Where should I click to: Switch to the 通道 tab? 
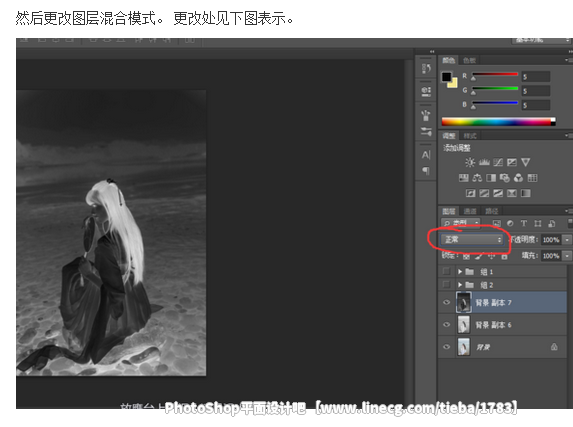click(470, 211)
